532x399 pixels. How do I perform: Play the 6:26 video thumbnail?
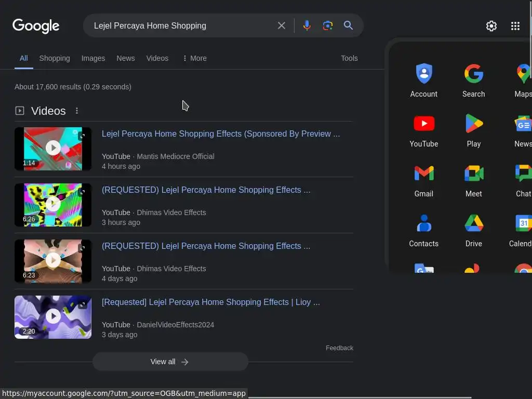[53, 205]
